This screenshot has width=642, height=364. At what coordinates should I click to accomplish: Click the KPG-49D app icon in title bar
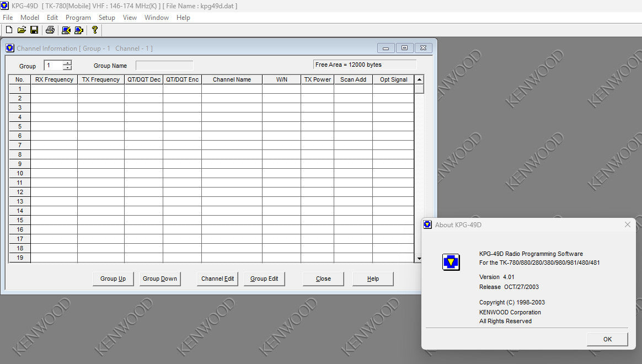coord(4,6)
